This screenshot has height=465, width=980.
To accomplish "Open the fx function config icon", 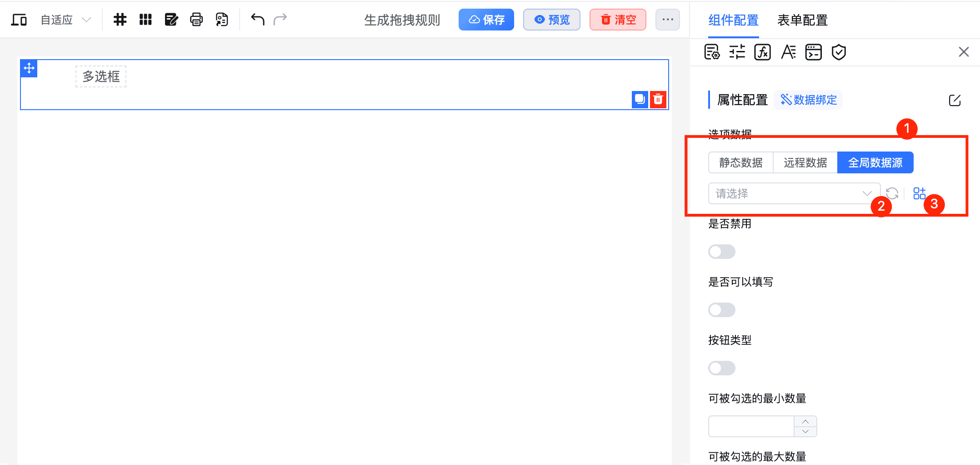I will point(762,52).
